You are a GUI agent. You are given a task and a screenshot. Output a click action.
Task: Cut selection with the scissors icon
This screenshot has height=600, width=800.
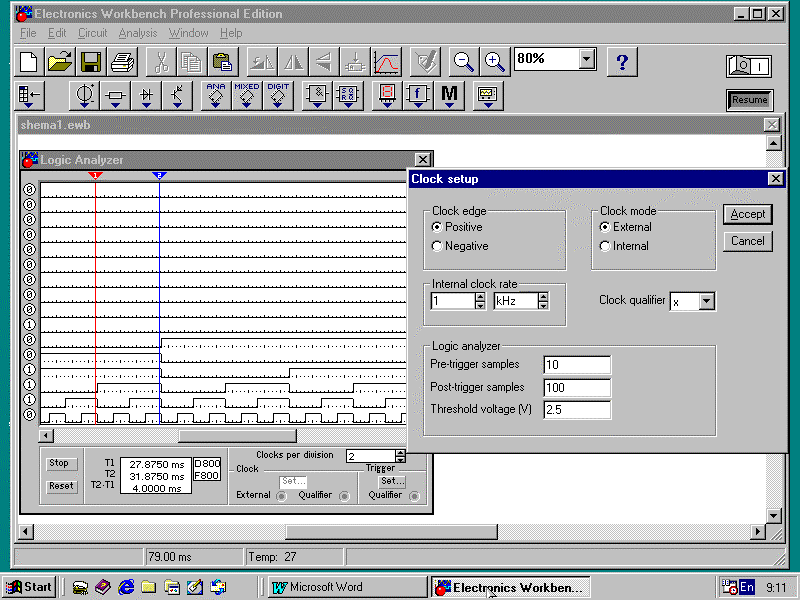161,62
